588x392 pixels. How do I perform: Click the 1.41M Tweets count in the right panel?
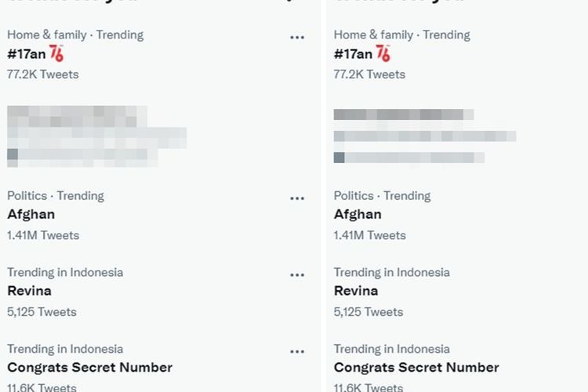click(370, 235)
